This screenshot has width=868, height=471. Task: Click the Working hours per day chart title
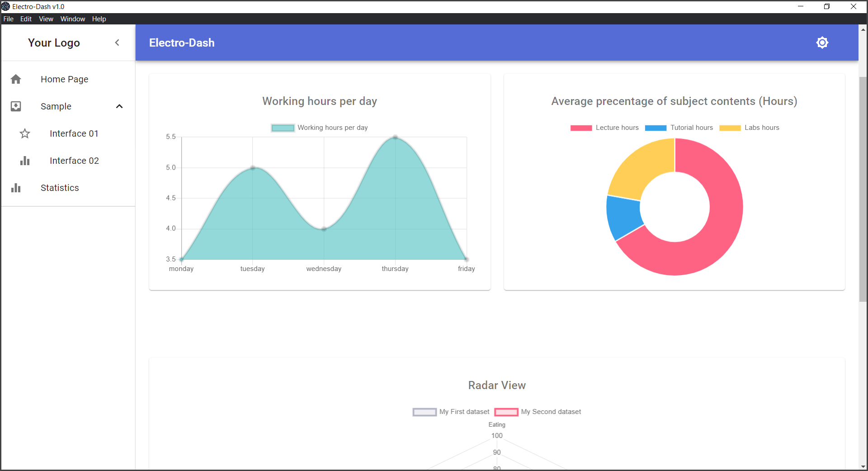(320, 101)
